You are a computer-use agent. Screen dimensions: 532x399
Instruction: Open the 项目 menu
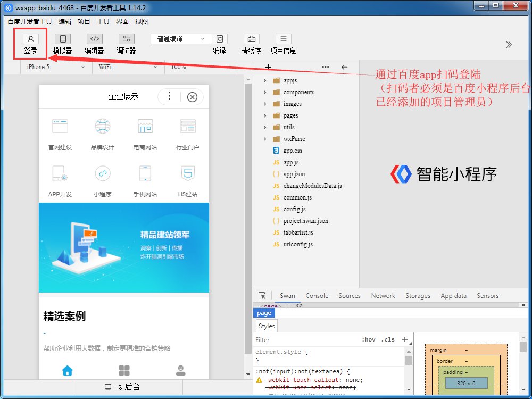click(x=84, y=22)
